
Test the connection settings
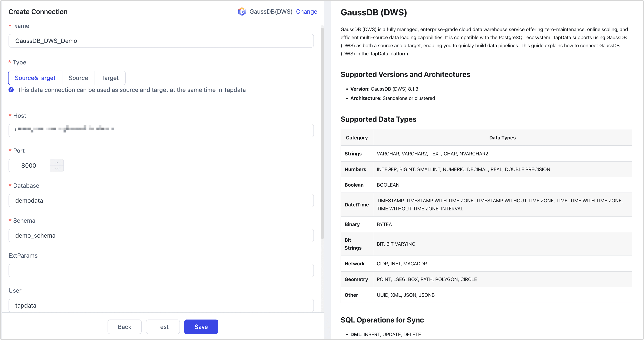click(162, 327)
